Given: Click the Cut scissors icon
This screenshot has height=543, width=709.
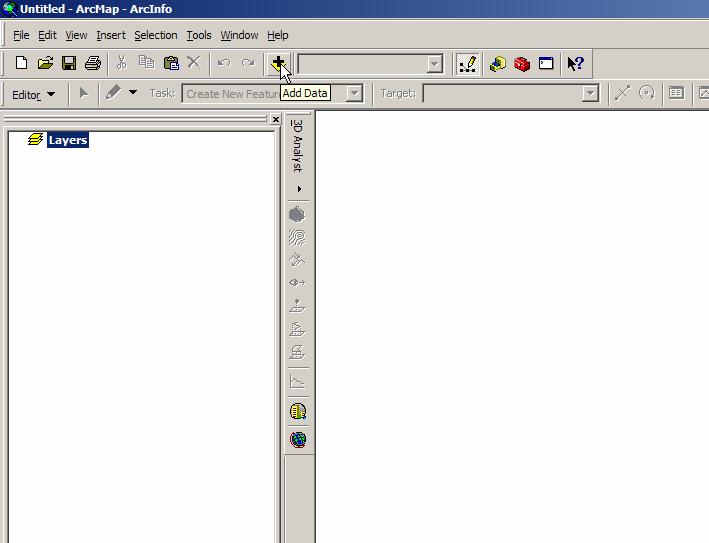Looking at the screenshot, I should [x=121, y=63].
